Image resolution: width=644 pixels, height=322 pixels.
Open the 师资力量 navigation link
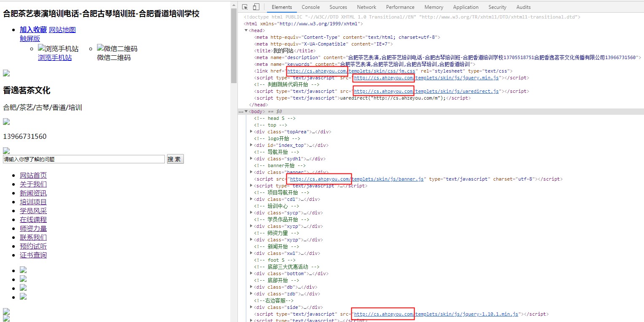pyautogui.click(x=33, y=228)
